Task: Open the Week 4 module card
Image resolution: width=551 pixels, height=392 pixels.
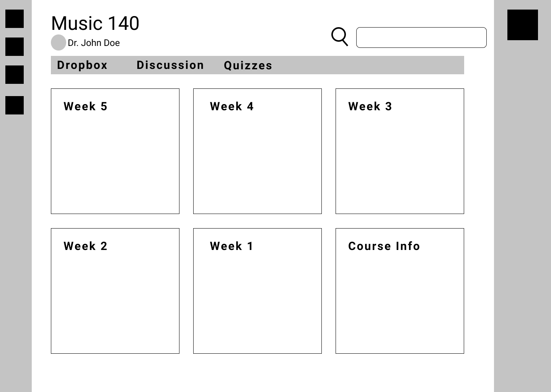Action: tap(257, 151)
